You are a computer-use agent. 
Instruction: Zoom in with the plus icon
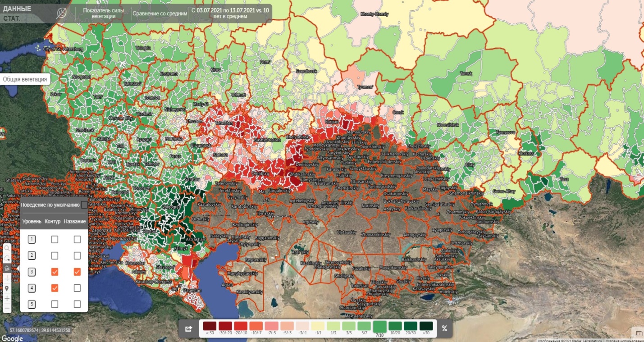[7, 298]
